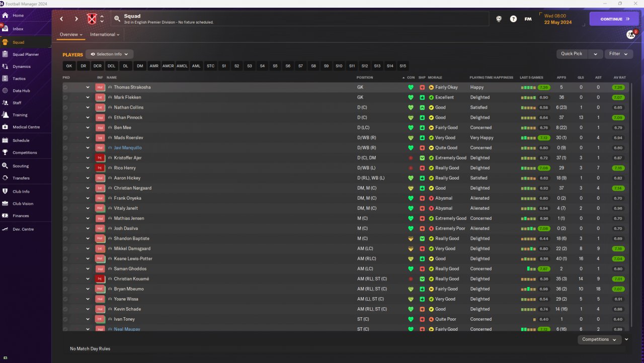
Task: Select the GK position filter
Action: click(69, 66)
